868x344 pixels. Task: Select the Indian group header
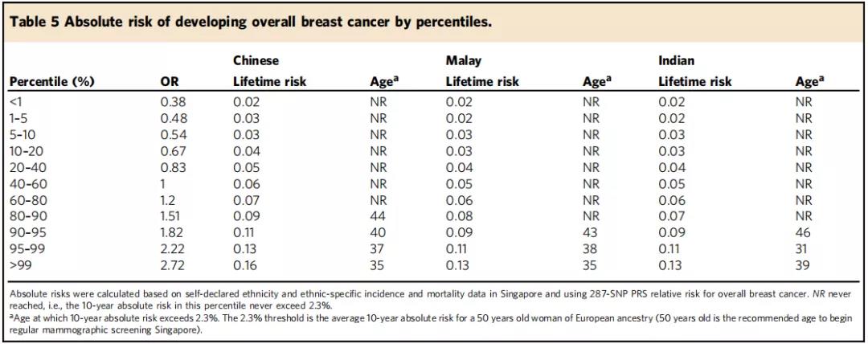(677, 60)
